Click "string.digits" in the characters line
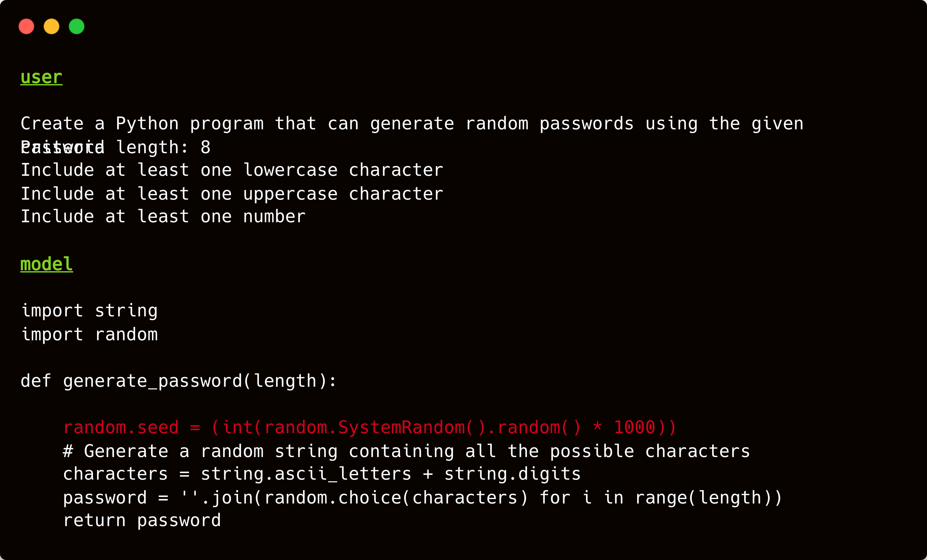Image resolution: width=927 pixels, height=560 pixels. click(512, 474)
